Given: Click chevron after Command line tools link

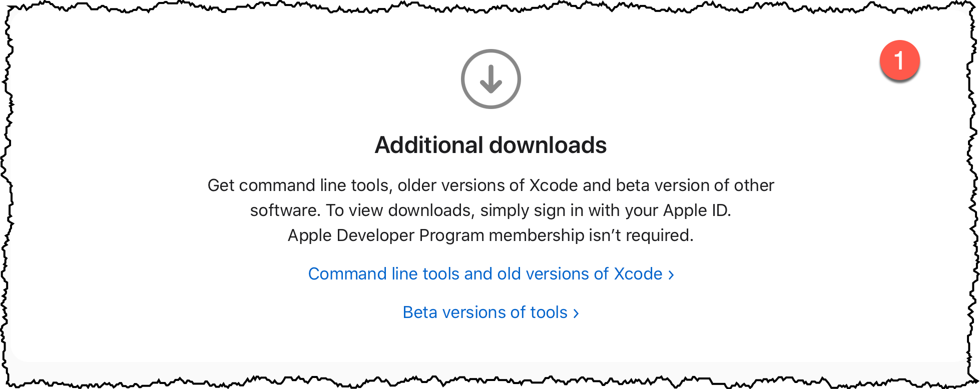Looking at the screenshot, I should (671, 275).
